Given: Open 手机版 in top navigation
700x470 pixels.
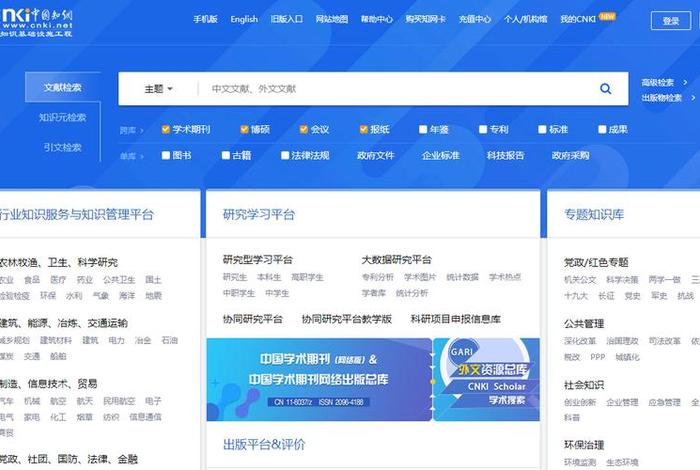Looking at the screenshot, I should (x=205, y=19).
